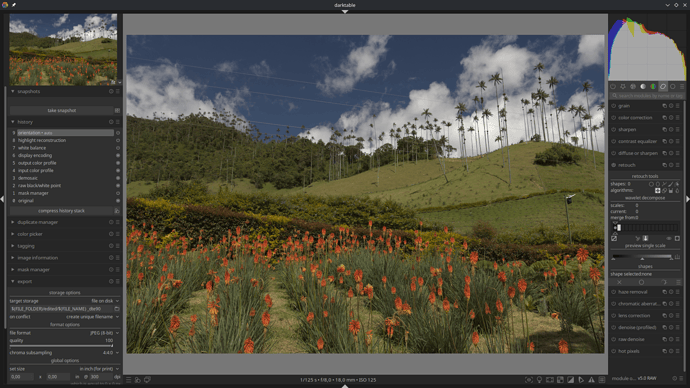This screenshot has height=388, width=690.
Task: Click the navigation thumbnail preview
Action: (63, 49)
